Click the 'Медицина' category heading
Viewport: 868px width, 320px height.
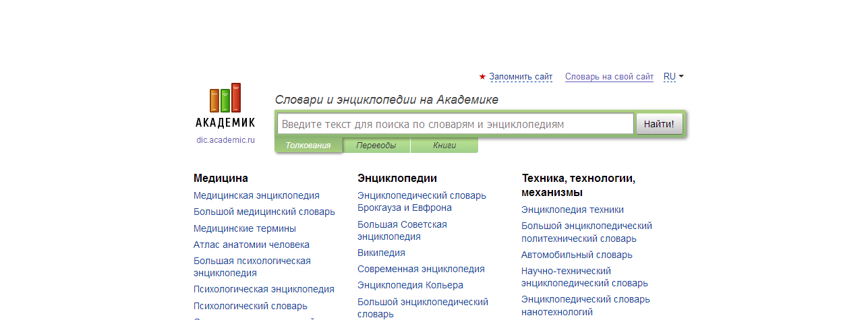point(221,179)
